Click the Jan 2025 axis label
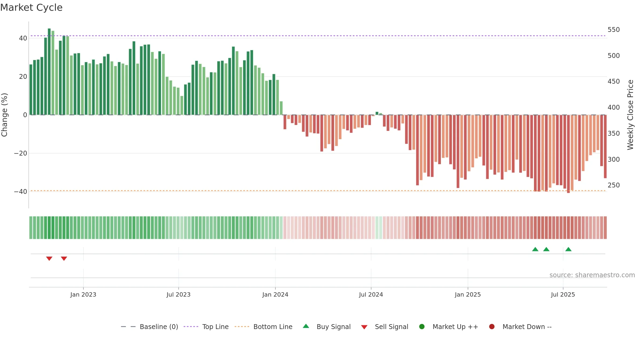The height and width of the screenshot is (362, 644). 468,295
